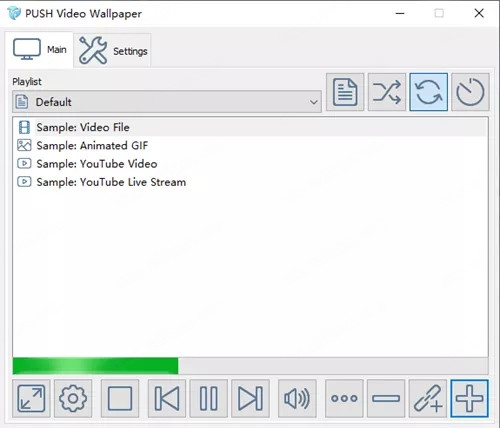Skip to next playlist item

250,398
